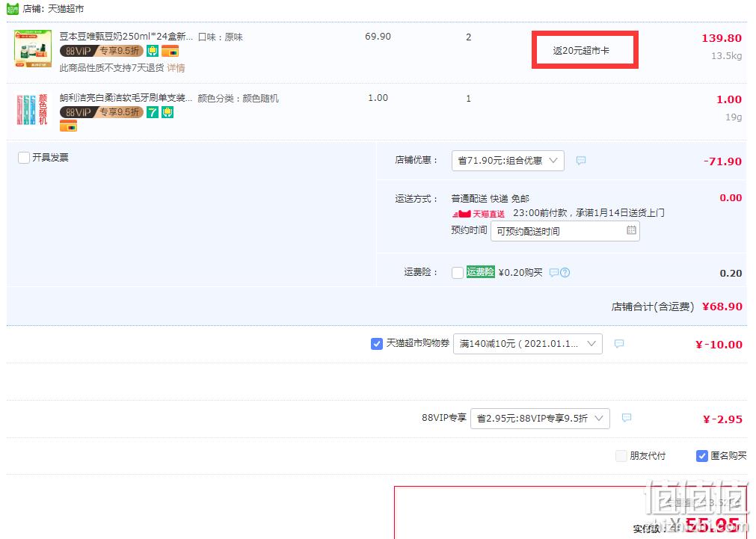The image size is (756, 539).
Task: Click the 朗利洁 toothbrush product thumbnail
Action: (x=33, y=110)
